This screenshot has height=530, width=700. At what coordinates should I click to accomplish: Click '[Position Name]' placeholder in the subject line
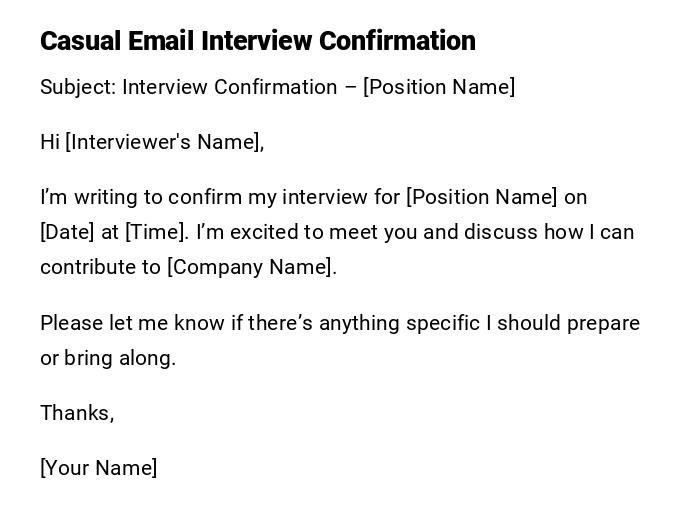(x=439, y=87)
